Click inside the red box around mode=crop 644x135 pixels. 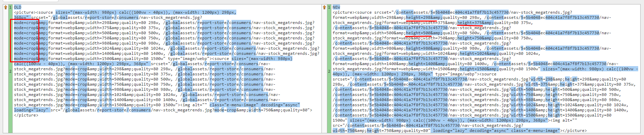25,40
